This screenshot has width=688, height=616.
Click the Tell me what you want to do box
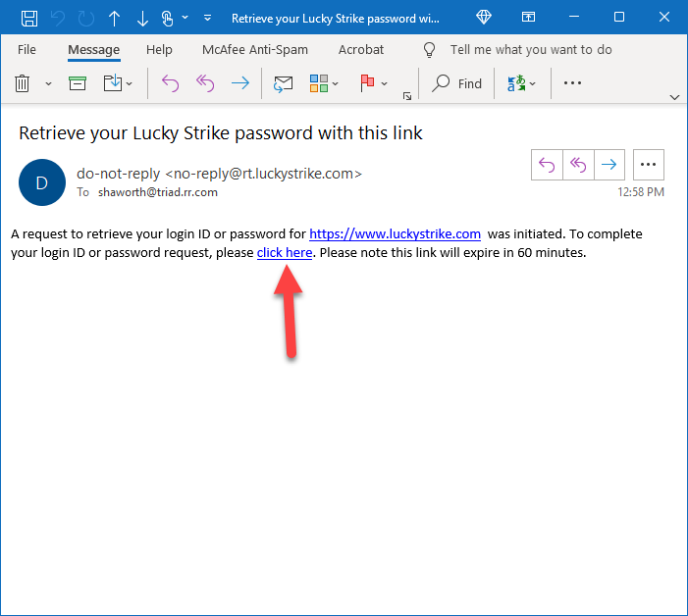point(531,50)
